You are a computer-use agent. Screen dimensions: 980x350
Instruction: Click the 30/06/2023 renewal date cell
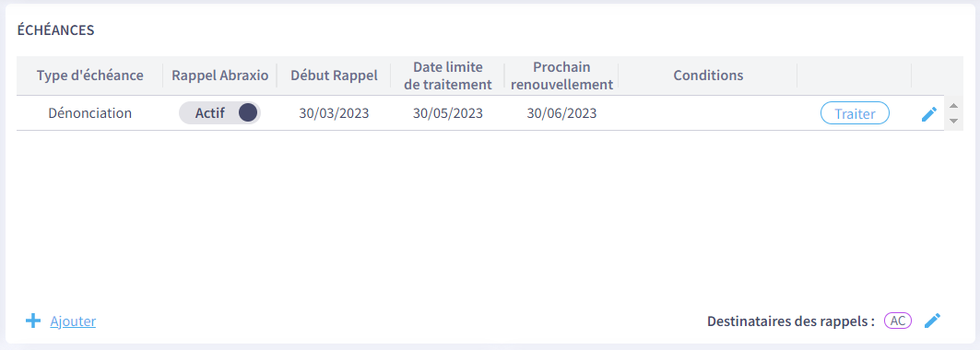click(x=561, y=113)
